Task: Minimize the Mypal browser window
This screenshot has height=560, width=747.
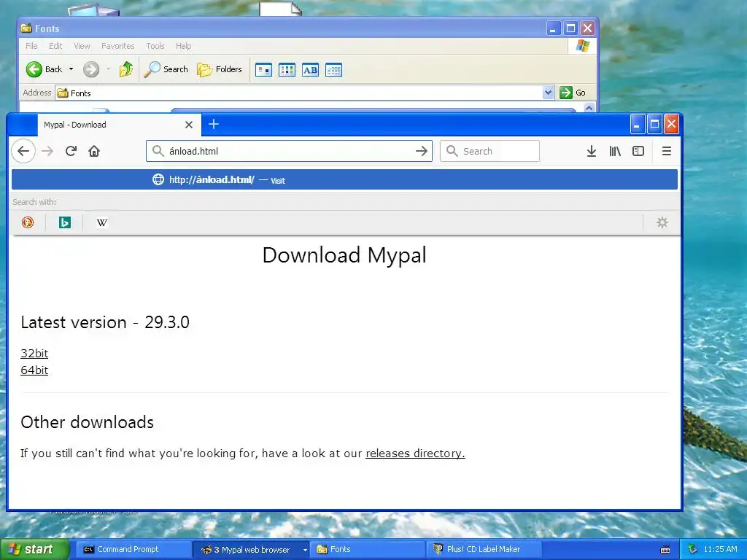Action: tap(637, 124)
